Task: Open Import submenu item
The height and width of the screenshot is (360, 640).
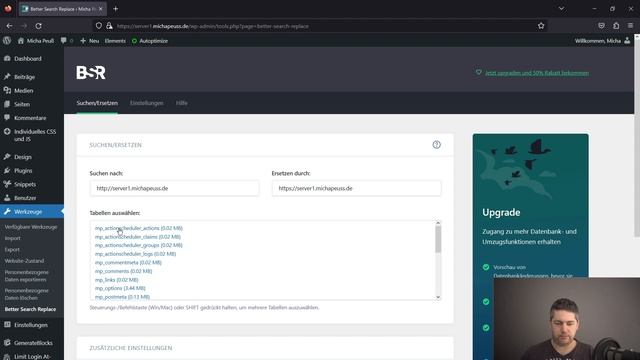Action: [13, 238]
